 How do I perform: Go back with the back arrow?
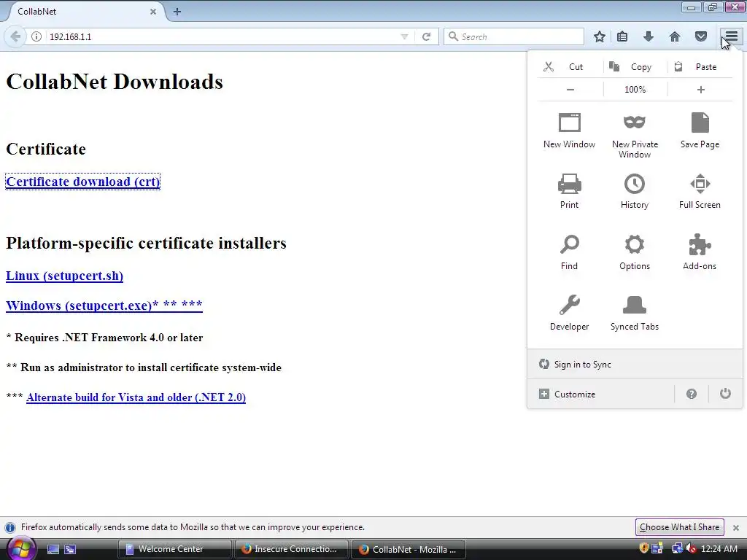click(x=15, y=36)
